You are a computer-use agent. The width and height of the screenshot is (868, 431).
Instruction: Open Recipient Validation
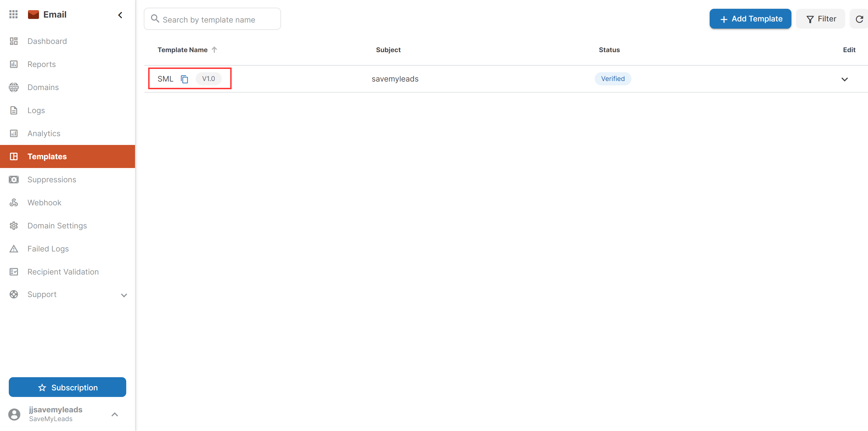(x=68, y=272)
